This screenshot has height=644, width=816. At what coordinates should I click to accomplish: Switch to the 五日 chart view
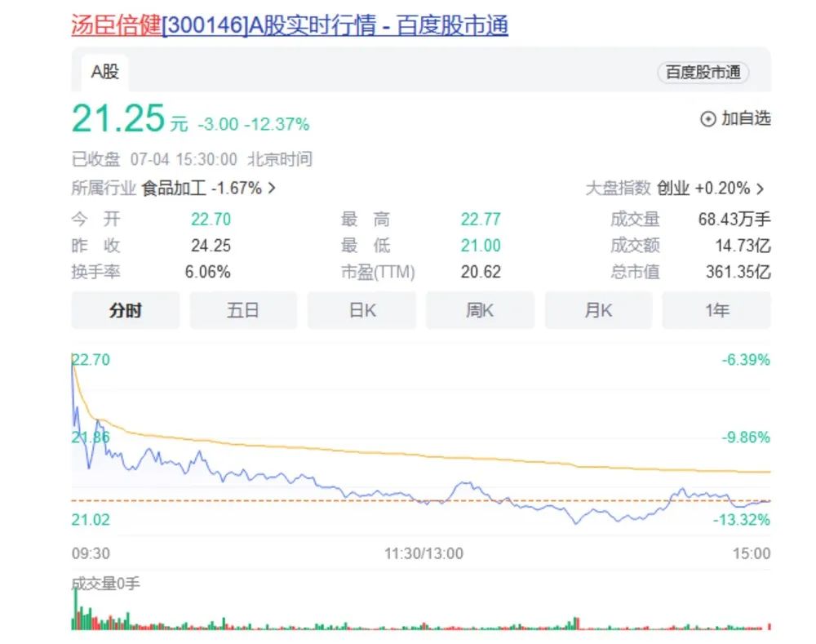(243, 310)
